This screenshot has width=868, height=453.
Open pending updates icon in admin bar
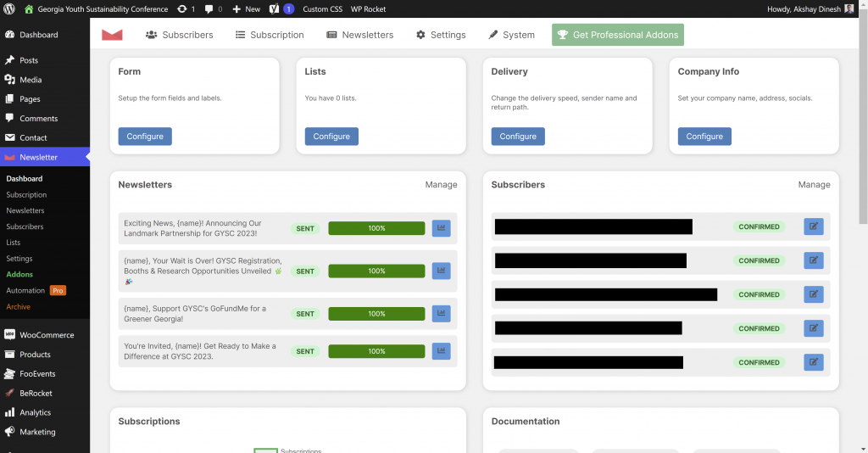tap(186, 8)
